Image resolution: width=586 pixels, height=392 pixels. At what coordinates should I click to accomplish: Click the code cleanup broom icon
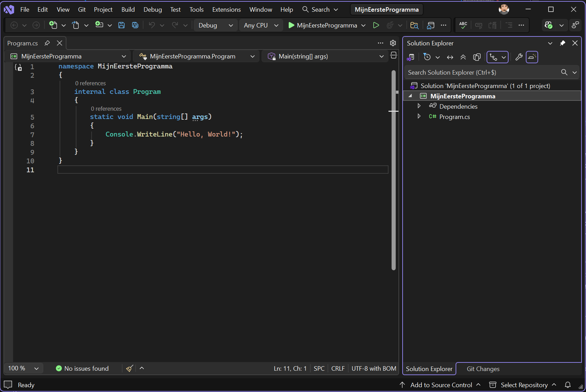(x=130, y=368)
